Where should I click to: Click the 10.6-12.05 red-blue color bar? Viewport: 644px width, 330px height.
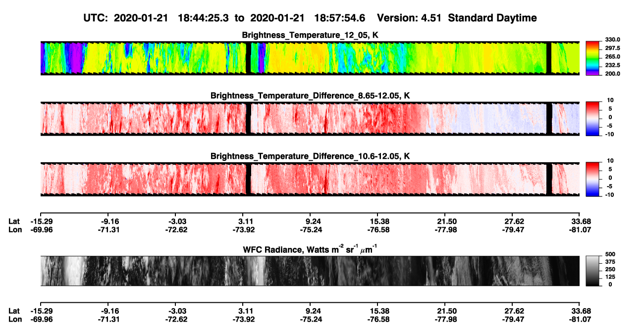(592, 179)
